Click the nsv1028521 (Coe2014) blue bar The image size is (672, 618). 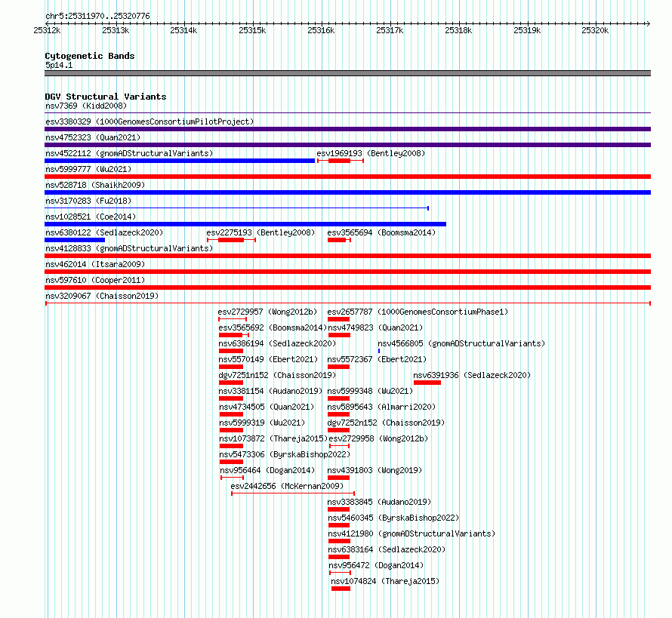pyautogui.click(x=245, y=224)
